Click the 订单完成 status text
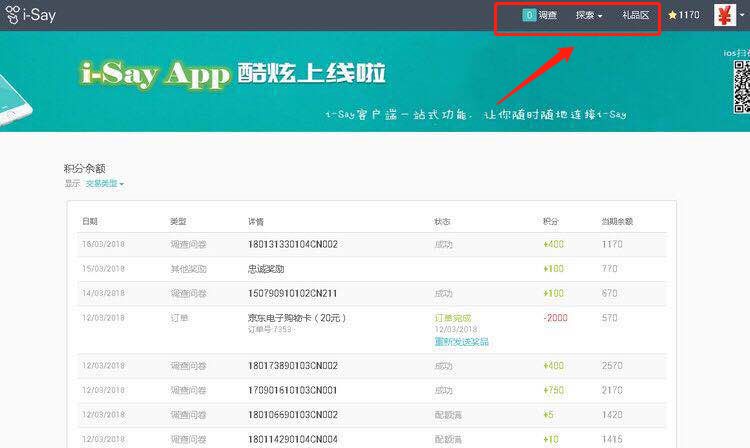Viewport: 750px width, 448px height. 452,318
